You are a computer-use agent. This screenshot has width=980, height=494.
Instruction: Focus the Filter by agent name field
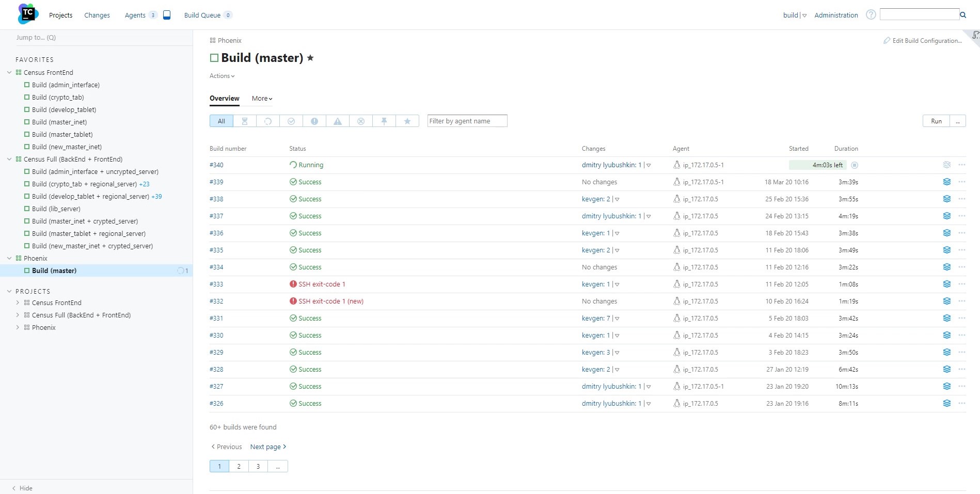tap(467, 121)
